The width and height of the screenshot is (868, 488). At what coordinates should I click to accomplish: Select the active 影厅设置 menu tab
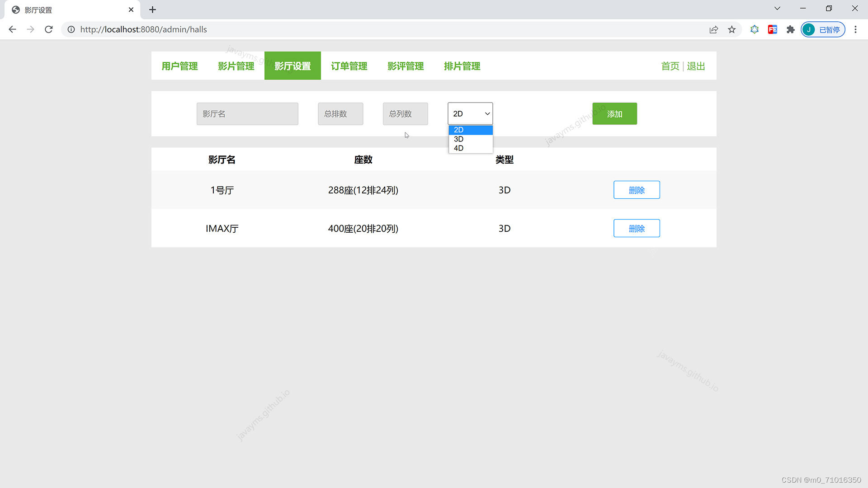[292, 66]
